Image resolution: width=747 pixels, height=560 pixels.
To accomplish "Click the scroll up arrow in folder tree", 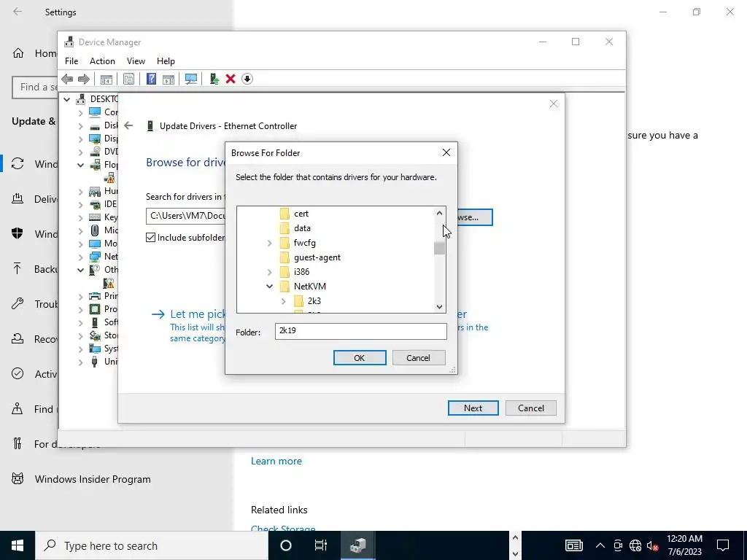I will (439, 214).
